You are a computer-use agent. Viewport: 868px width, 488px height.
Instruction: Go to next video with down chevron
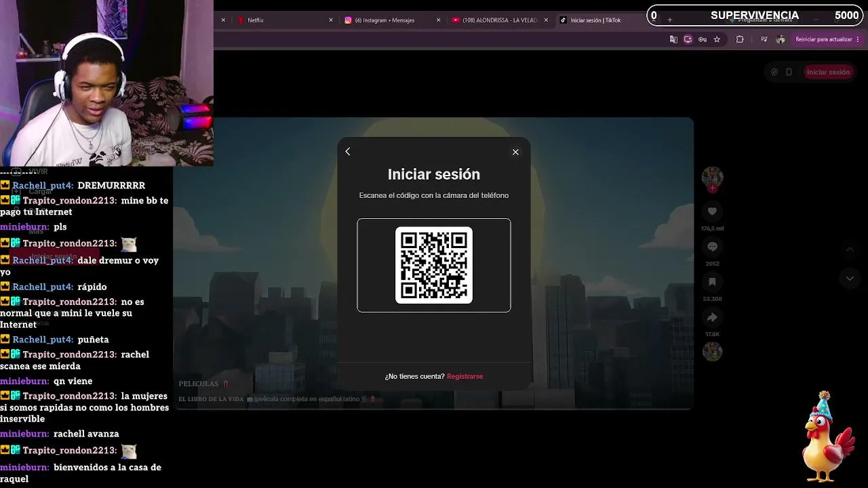pos(850,279)
